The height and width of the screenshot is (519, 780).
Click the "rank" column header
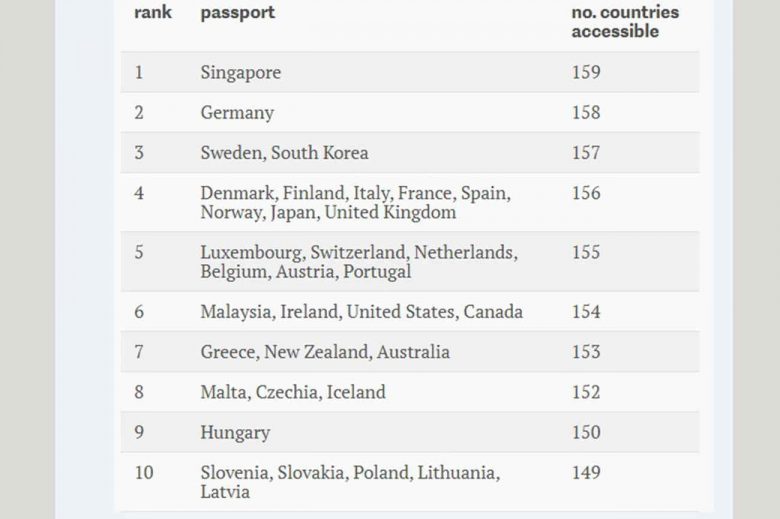pyautogui.click(x=152, y=13)
